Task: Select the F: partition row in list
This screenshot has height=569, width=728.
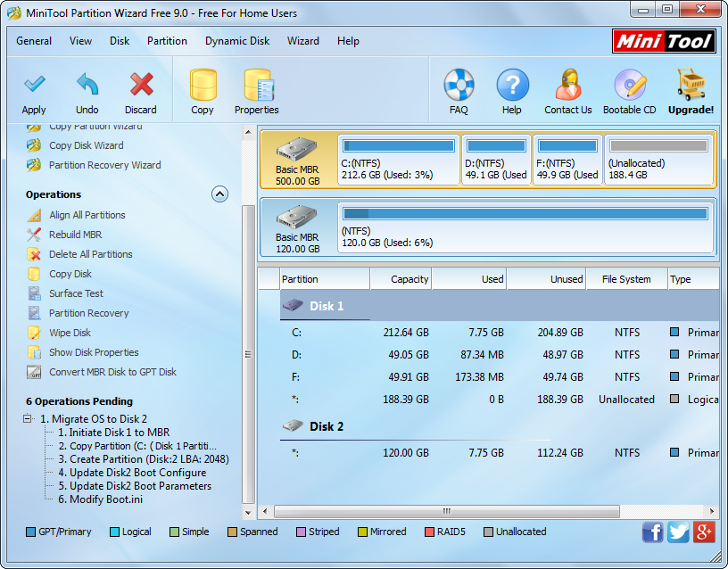Action: coord(499,377)
